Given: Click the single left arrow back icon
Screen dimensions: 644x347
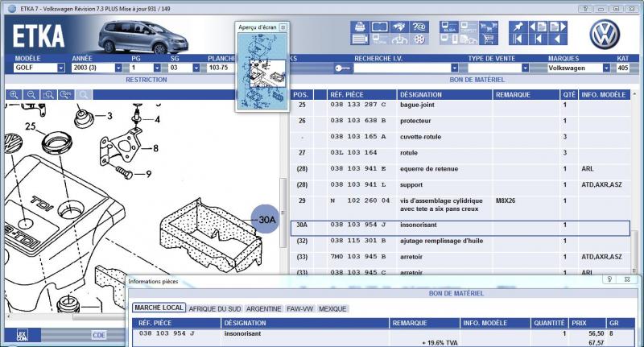Looking at the screenshot, I should 558,39.
